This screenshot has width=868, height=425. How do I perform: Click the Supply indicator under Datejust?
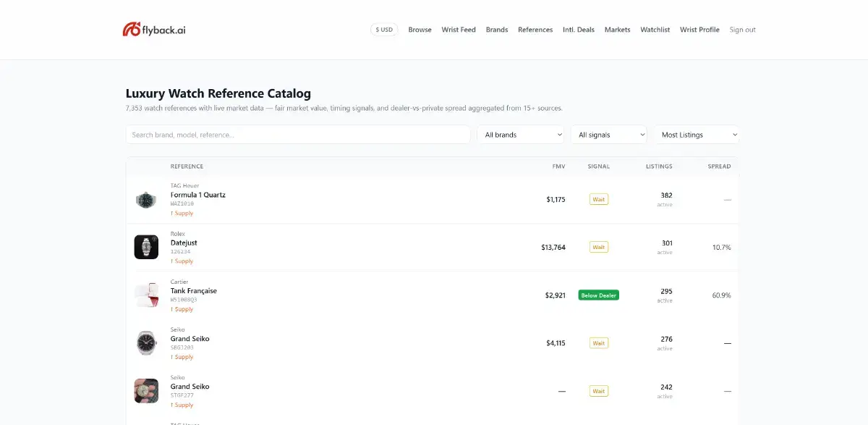point(182,261)
